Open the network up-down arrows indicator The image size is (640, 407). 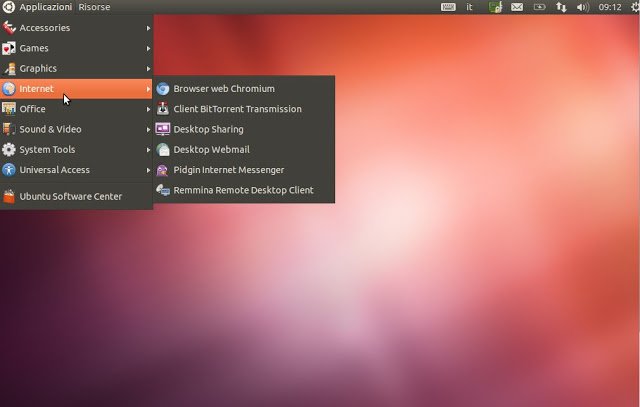click(x=561, y=7)
